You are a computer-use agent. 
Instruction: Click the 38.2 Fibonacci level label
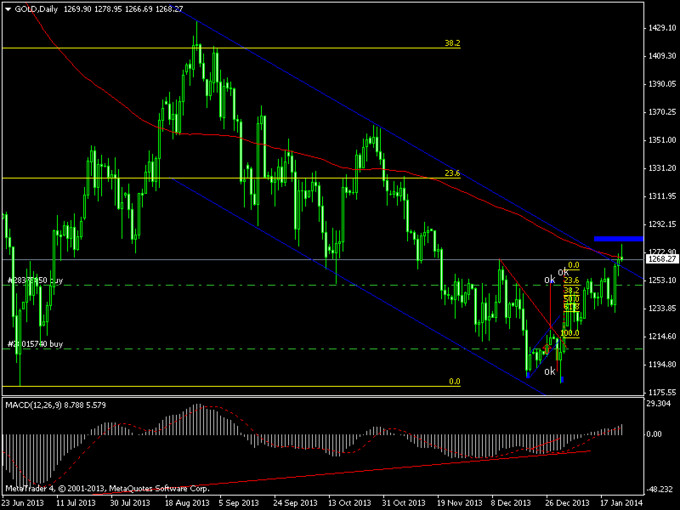[x=452, y=43]
